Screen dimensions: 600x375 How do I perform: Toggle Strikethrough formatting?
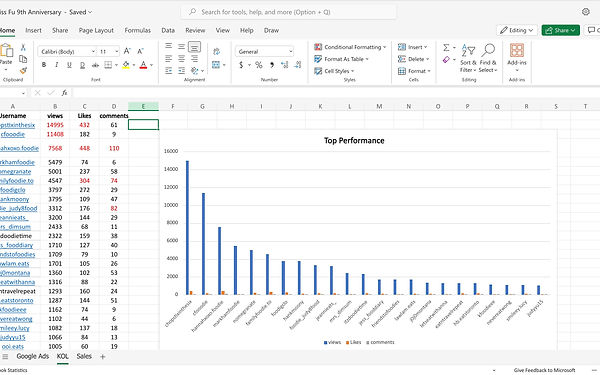click(x=95, y=65)
